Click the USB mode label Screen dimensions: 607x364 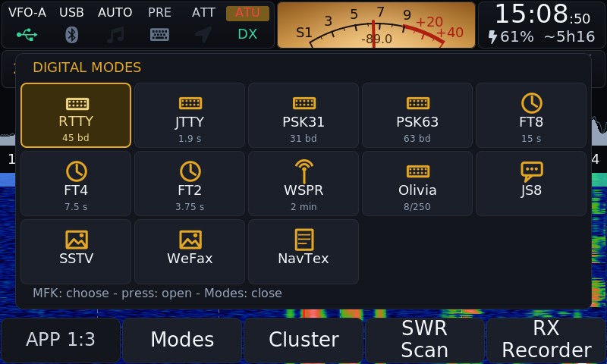71,13
